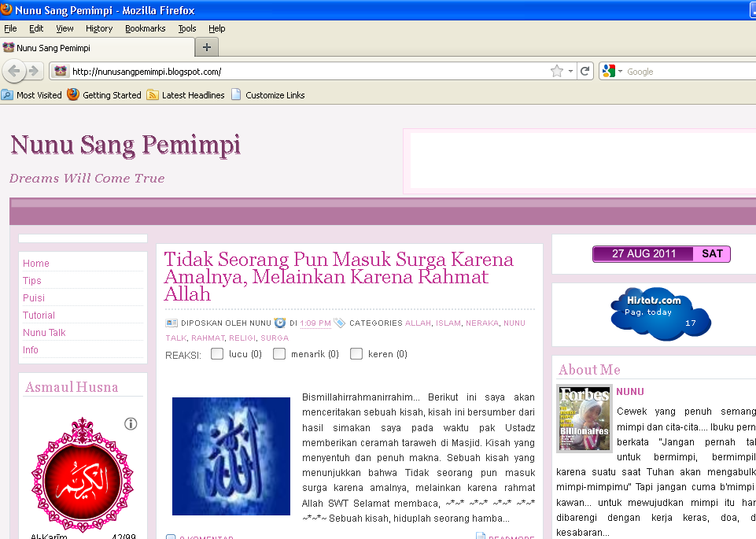Screen dimensions: 756x539
Task: Open the Tips sidebar link
Action: tap(31, 281)
